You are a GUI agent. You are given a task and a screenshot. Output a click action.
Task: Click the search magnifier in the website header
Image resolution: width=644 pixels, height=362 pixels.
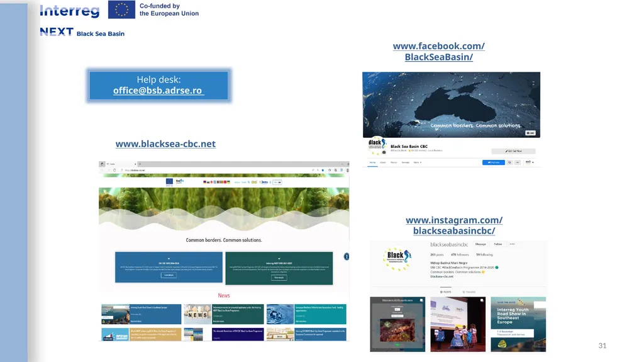(x=249, y=182)
